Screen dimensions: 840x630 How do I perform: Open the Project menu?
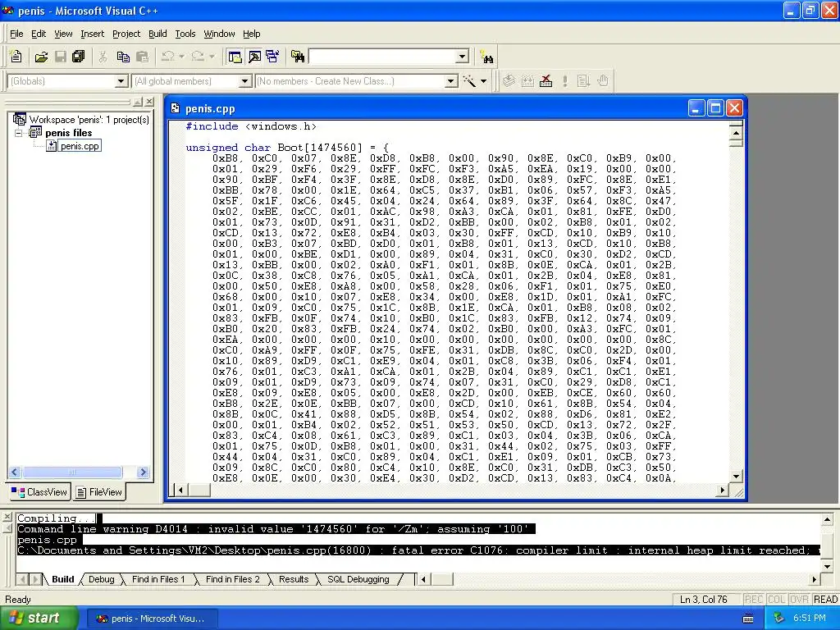(x=126, y=34)
